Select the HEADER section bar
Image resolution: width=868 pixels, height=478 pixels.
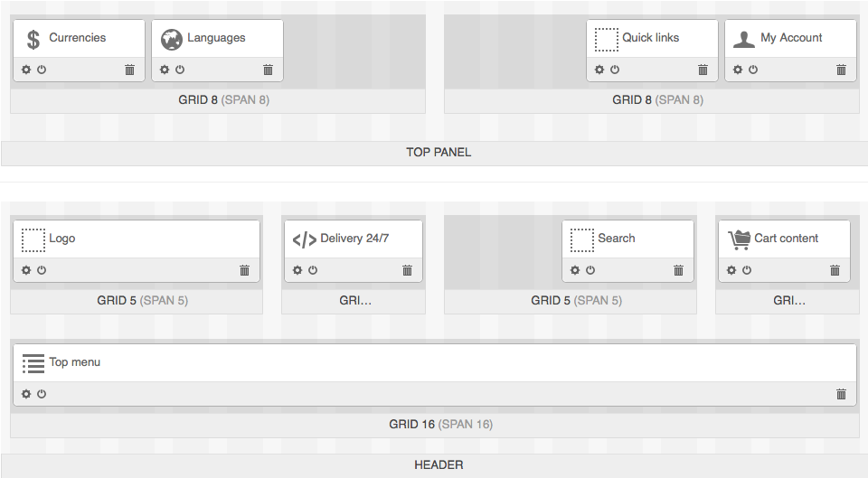[x=439, y=465]
